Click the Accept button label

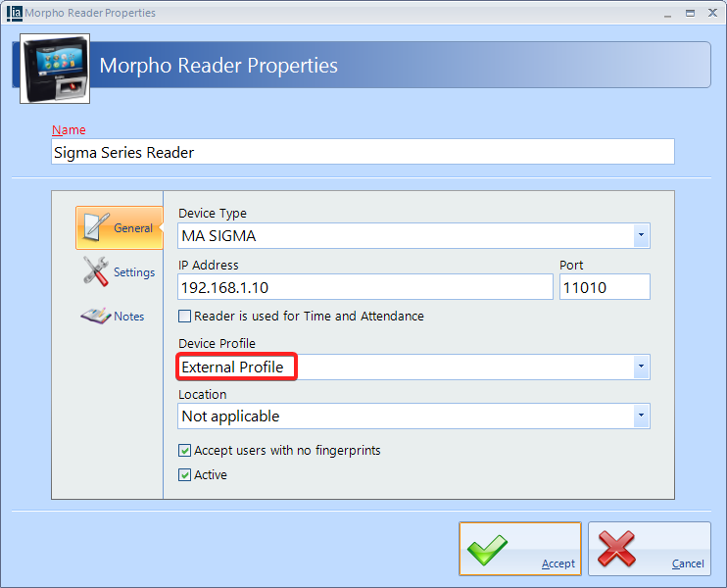(558, 563)
